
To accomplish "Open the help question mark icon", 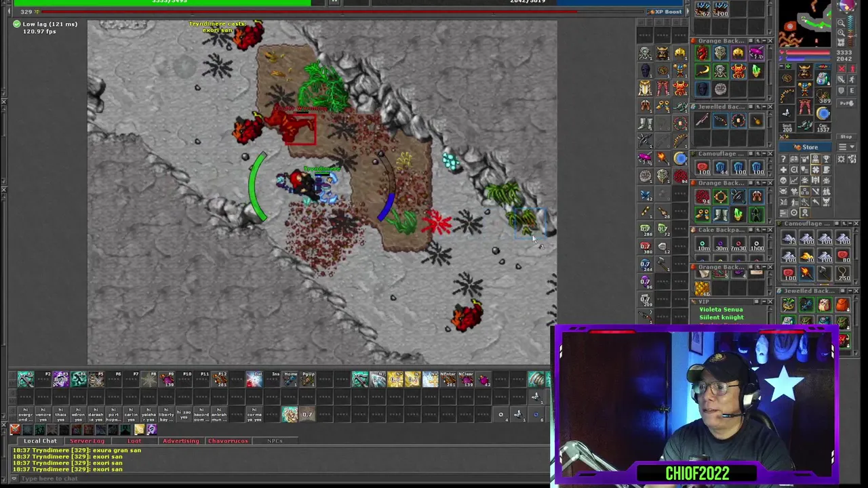I will [x=783, y=159].
